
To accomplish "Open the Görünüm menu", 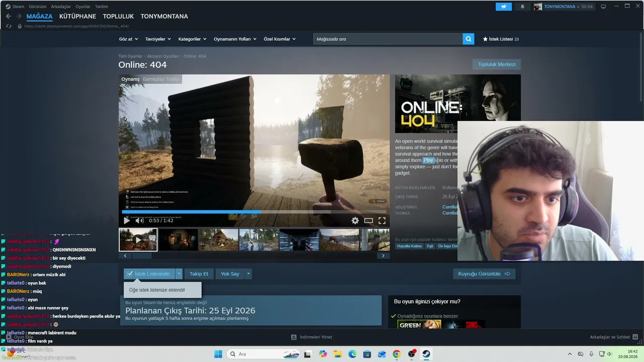I will 37,7.
